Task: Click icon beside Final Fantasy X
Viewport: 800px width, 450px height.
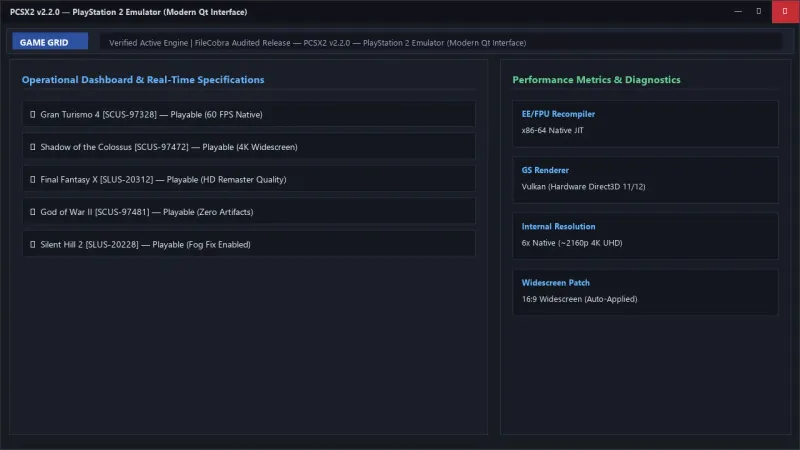Action: click(33, 180)
